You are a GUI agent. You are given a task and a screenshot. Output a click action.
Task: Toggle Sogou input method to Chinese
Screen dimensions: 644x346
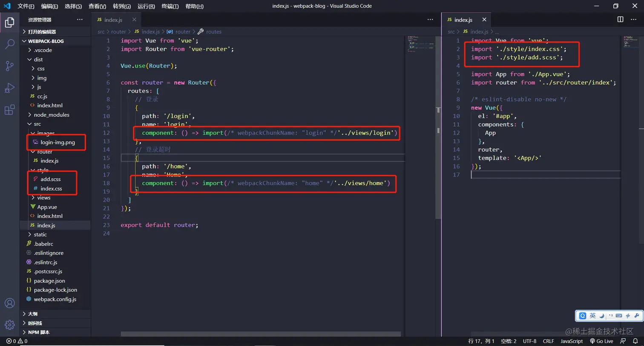coord(594,315)
